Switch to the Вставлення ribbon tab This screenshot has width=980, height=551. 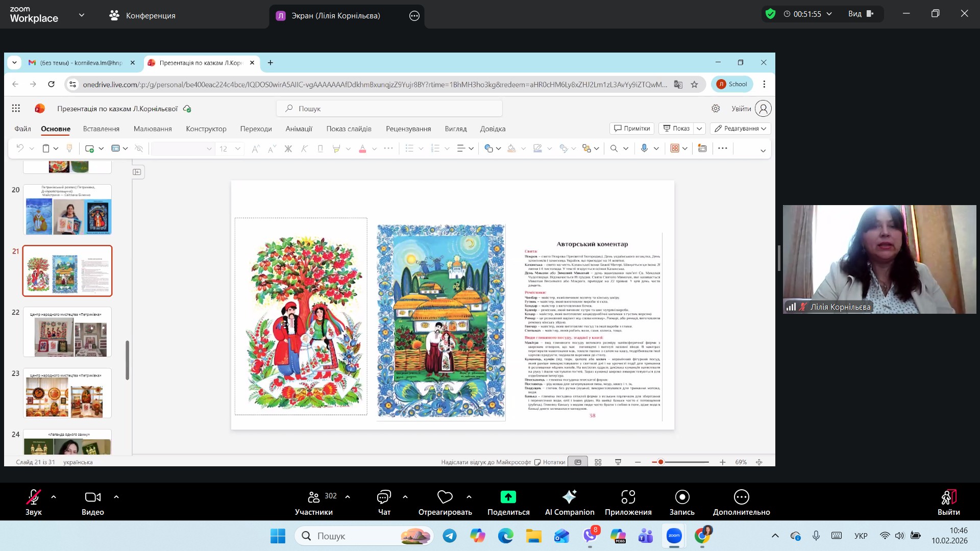click(x=101, y=129)
